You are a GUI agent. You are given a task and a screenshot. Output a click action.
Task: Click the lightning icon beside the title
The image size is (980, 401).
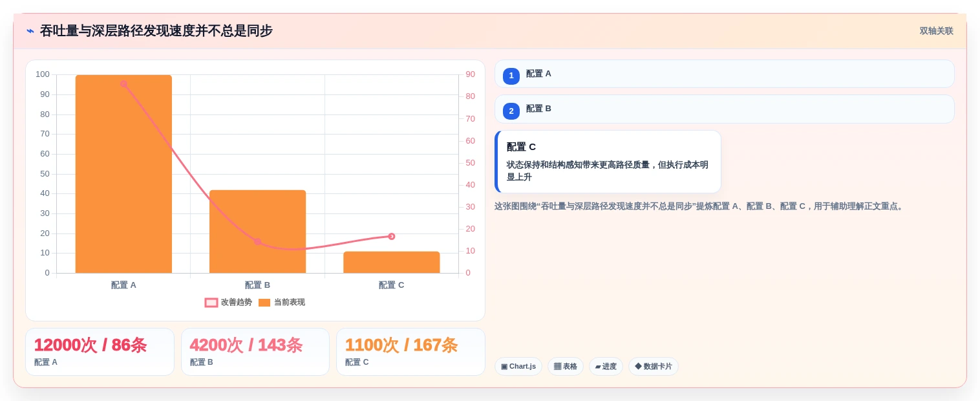point(30,31)
